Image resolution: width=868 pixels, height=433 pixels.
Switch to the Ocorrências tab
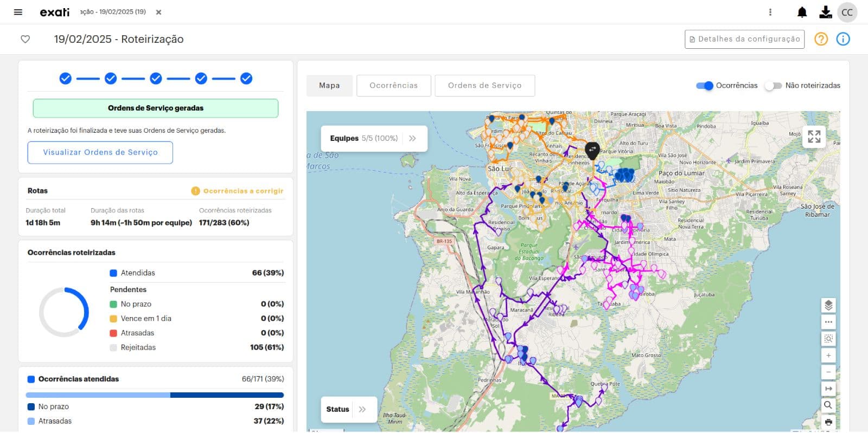tap(394, 86)
